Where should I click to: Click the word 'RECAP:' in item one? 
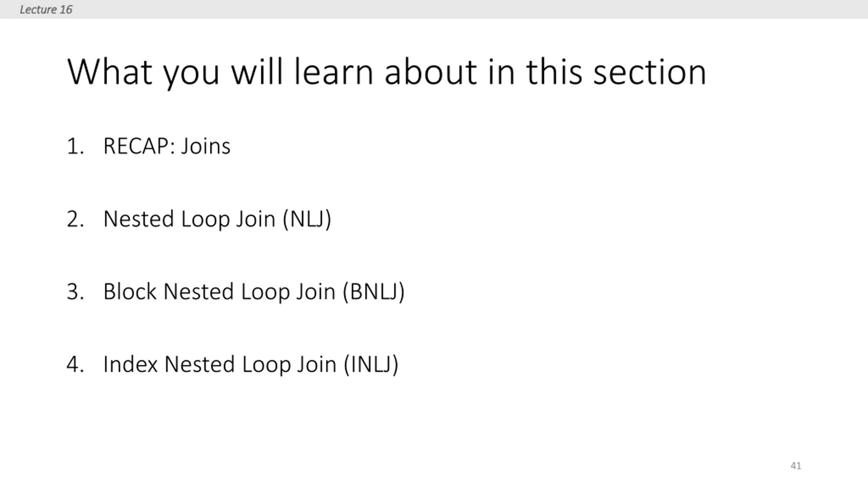pos(139,146)
